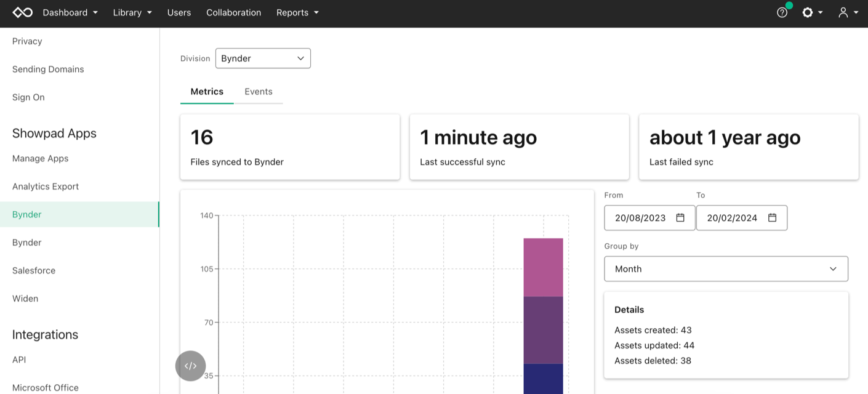Select the highlighted Bynder sidebar item

tap(79, 214)
